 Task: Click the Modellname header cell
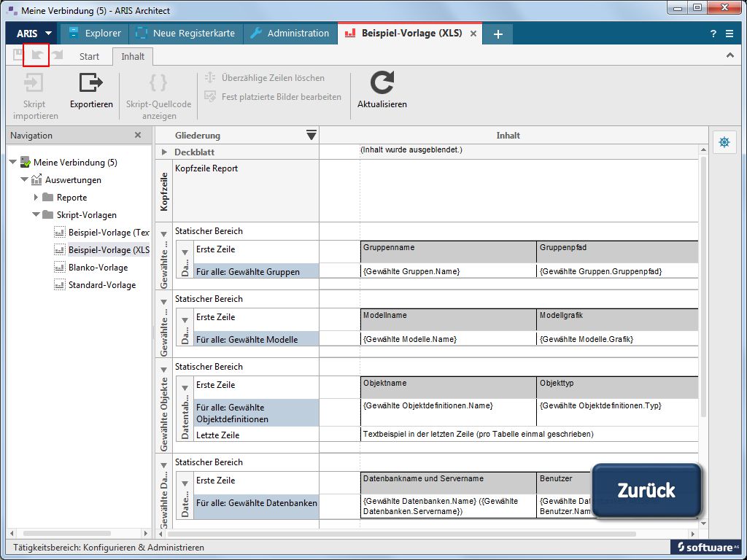[449, 319]
